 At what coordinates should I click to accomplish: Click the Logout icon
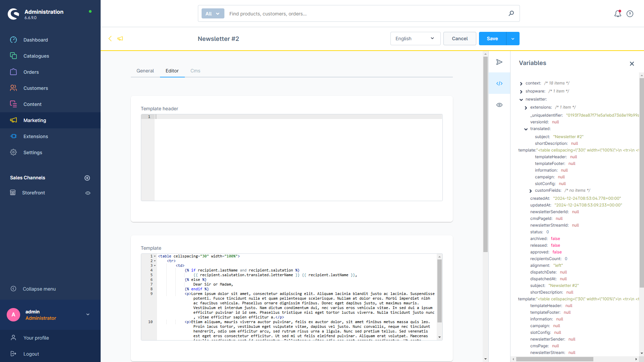coord(13,354)
